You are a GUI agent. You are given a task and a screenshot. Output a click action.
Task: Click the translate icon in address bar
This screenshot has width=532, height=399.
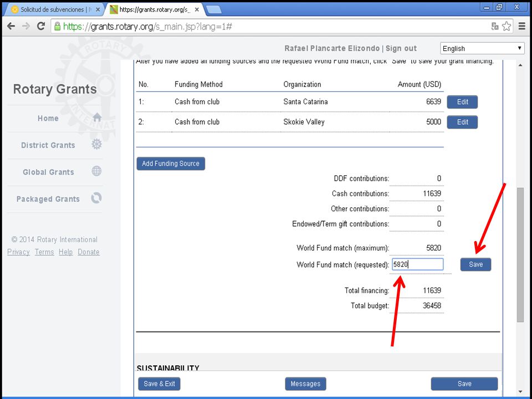(495, 26)
